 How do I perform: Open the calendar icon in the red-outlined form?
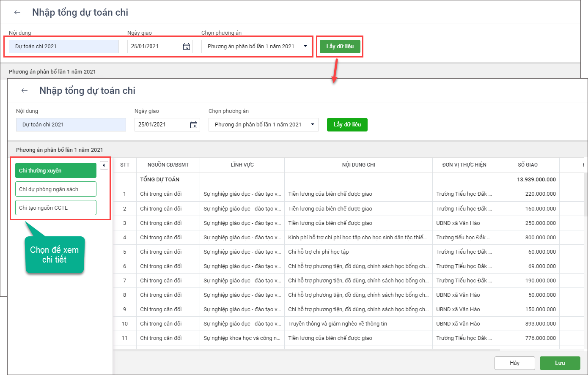point(187,47)
